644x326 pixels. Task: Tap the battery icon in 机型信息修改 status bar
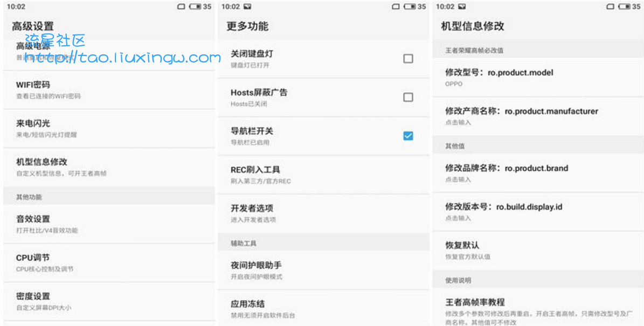pos(624,6)
